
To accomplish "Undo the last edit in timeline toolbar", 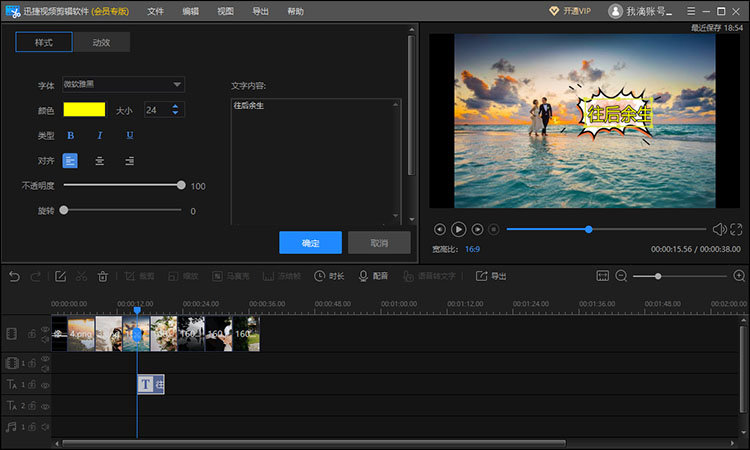I will click(x=14, y=276).
